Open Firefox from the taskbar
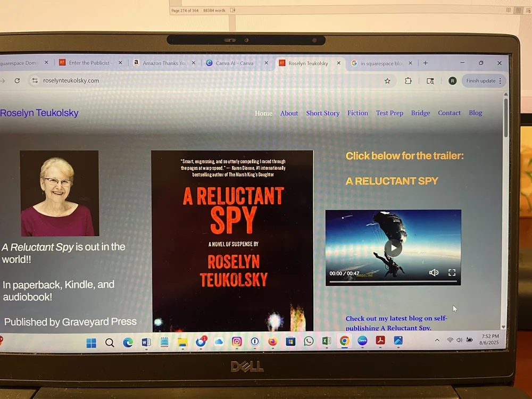 coord(272,342)
